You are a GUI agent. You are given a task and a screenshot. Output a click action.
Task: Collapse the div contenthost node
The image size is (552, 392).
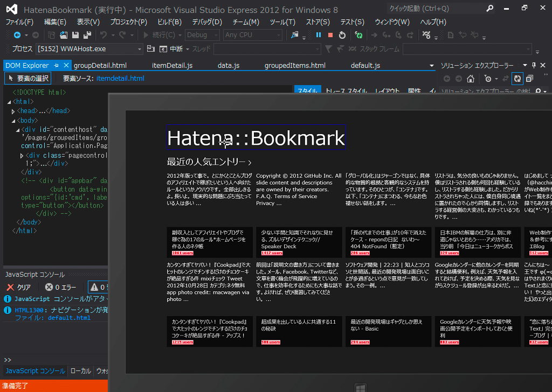click(x=17, y=130)
